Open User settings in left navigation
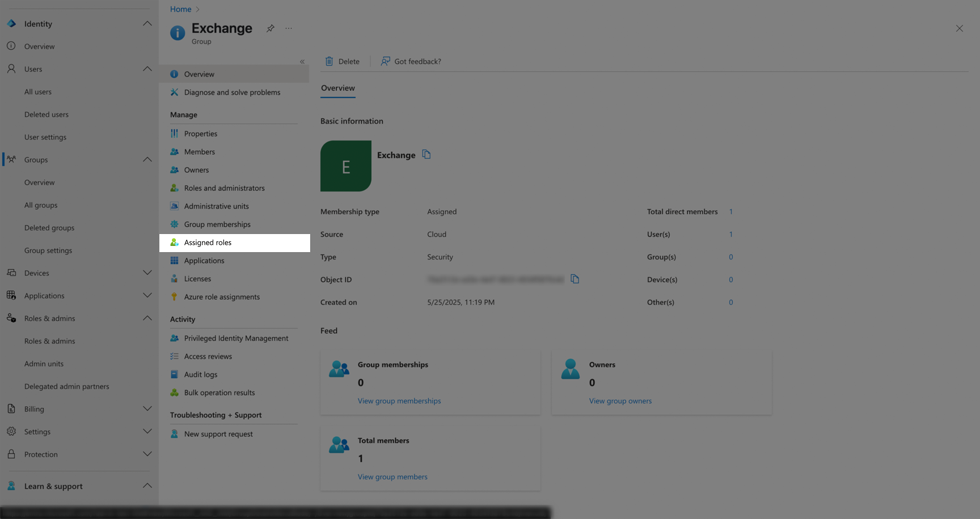 click(45, 137)
